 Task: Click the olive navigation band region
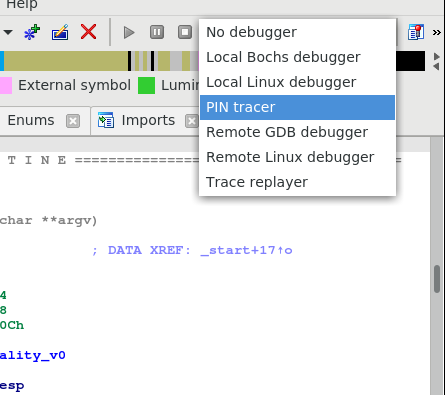pyautogui.click(x=66, y=61)
